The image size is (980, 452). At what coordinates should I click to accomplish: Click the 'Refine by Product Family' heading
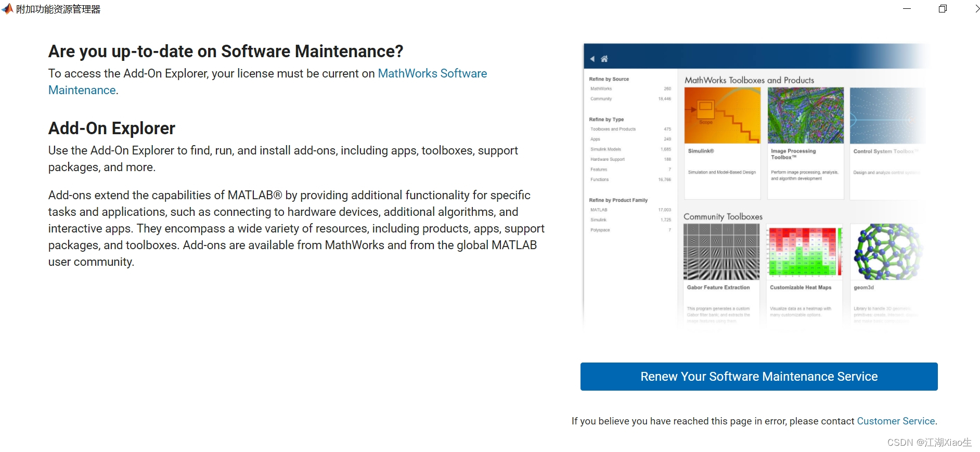point(618,200)
